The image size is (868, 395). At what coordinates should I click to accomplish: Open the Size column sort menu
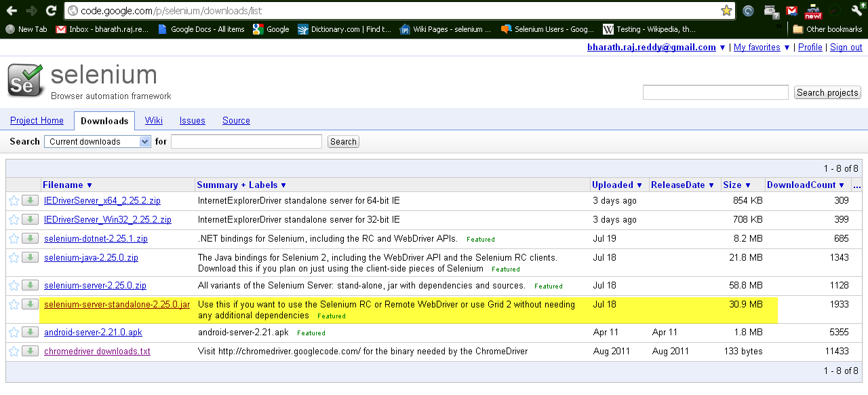coord(737,185)
